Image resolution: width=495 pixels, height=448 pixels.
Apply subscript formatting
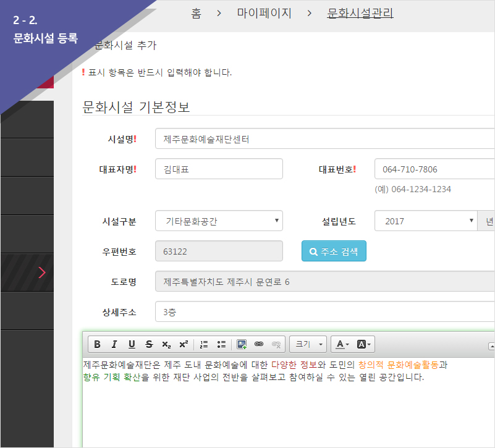point(166,344)
